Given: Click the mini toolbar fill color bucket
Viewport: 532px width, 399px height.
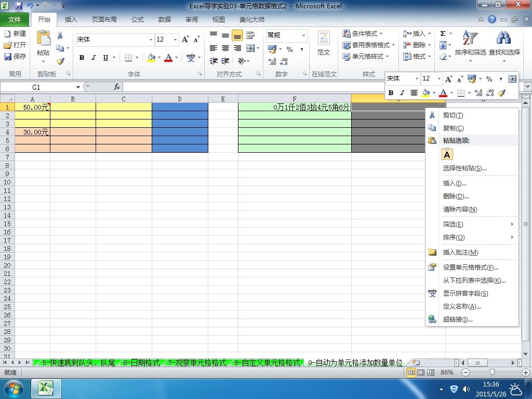Looking at the screenshot, I should click(x=425, y=92).
